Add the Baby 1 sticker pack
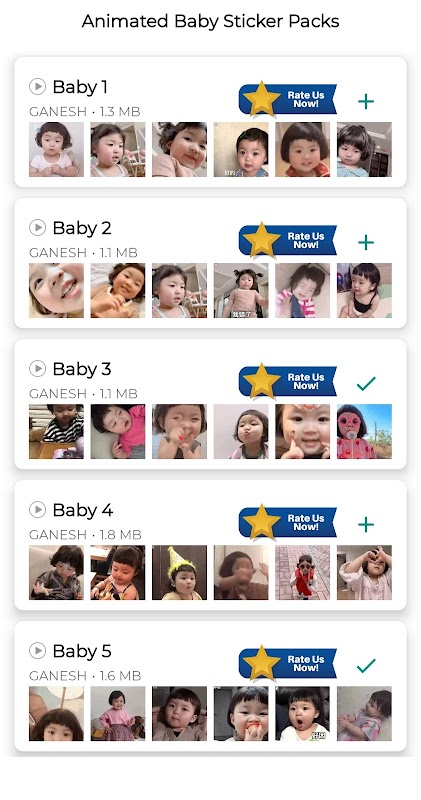 366,102
